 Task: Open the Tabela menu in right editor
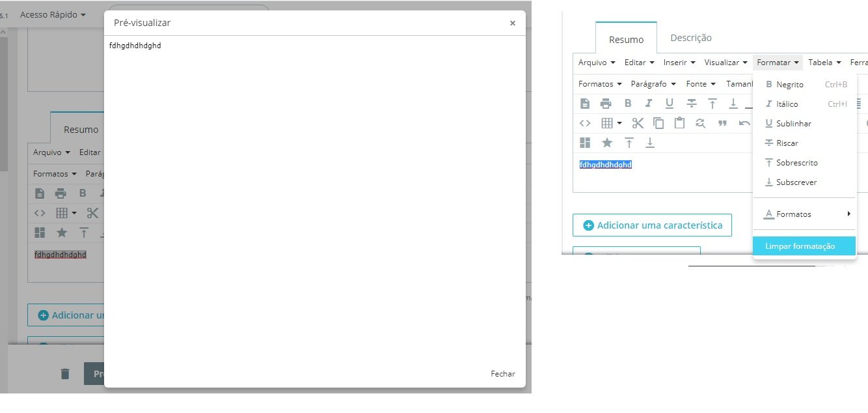[x=825, y=63]
